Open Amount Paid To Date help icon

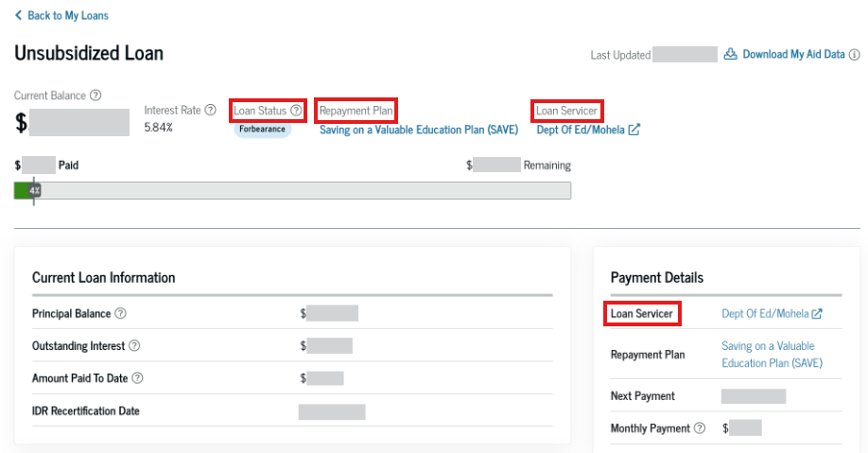pyautogui.click(x=137, y=377)
